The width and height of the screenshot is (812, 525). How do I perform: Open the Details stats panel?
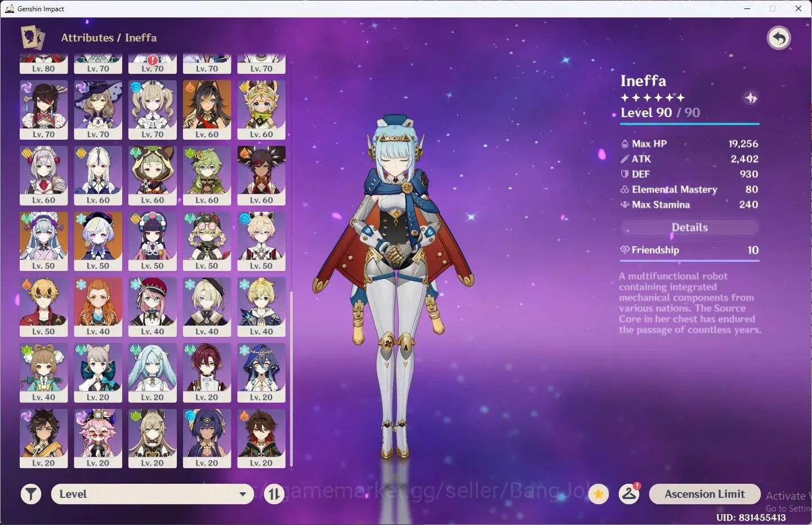tap(690, 228)
